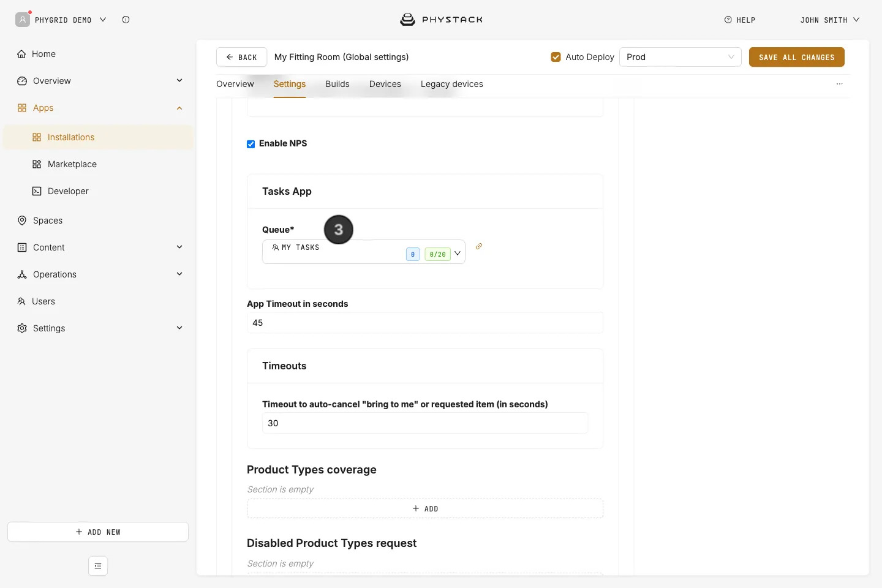Click the link icon next to Queue field
Viewport: 882px width, 588px height.
(479, 246)
